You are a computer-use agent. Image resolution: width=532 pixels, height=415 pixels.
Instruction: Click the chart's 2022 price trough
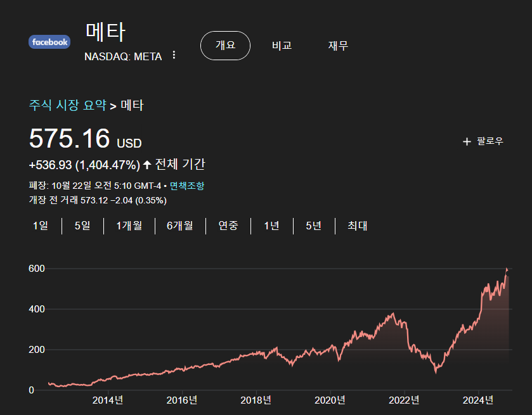coord(436,373)
